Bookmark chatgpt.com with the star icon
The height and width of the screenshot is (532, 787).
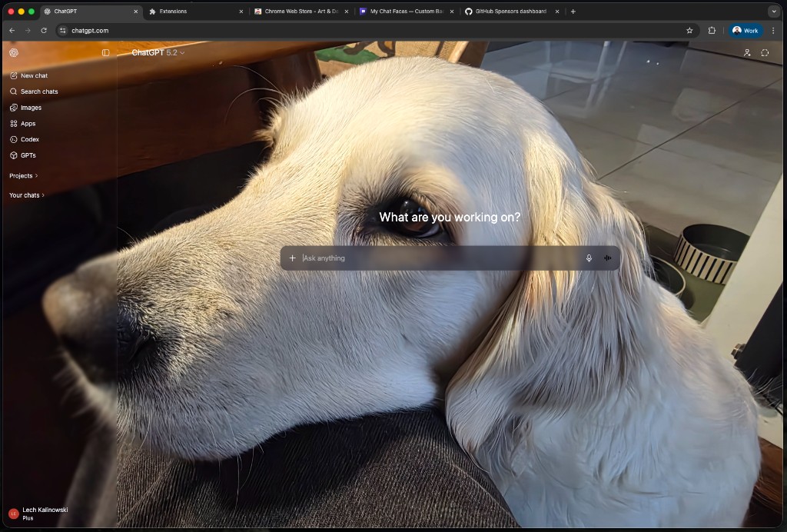(x=689, y=31)
